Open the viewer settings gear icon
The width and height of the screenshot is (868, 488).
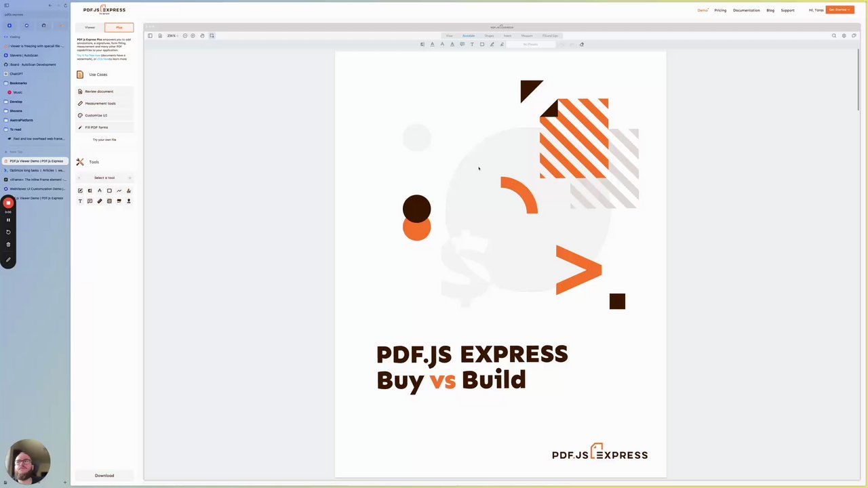point(844,36)
